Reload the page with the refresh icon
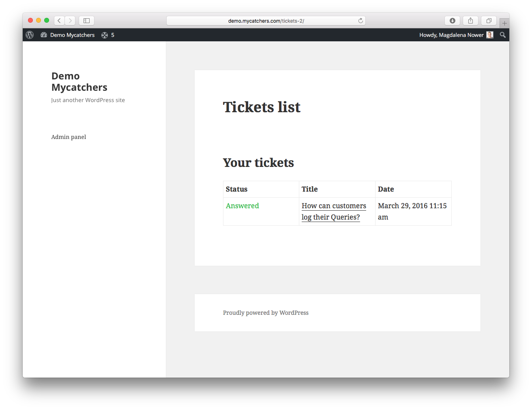 pos(360,21)
